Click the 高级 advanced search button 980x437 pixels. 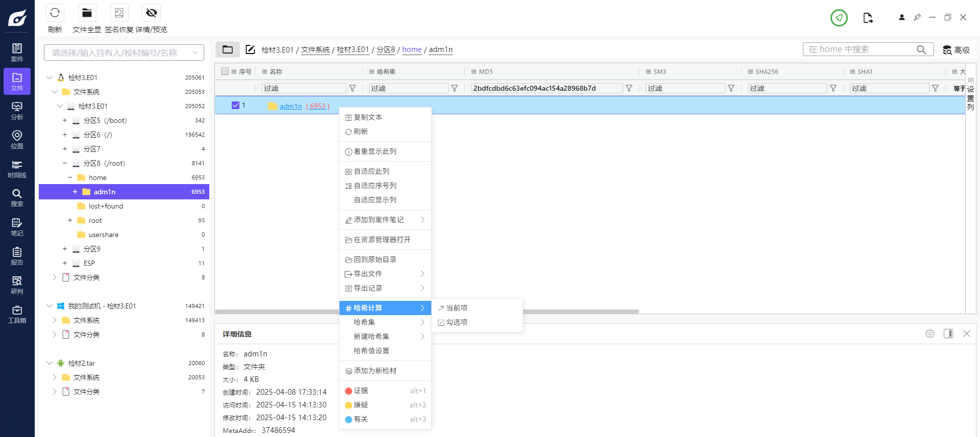(956, 50)
